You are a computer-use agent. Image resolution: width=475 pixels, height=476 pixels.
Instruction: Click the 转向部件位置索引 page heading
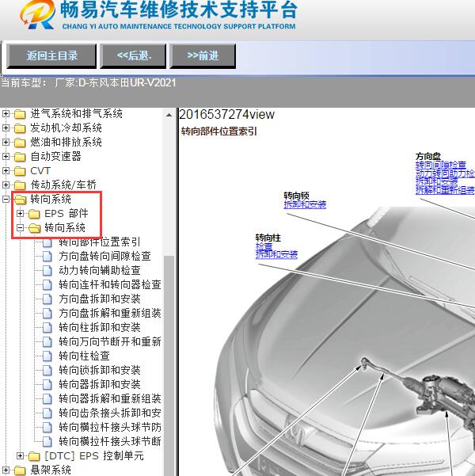[218, 131]
